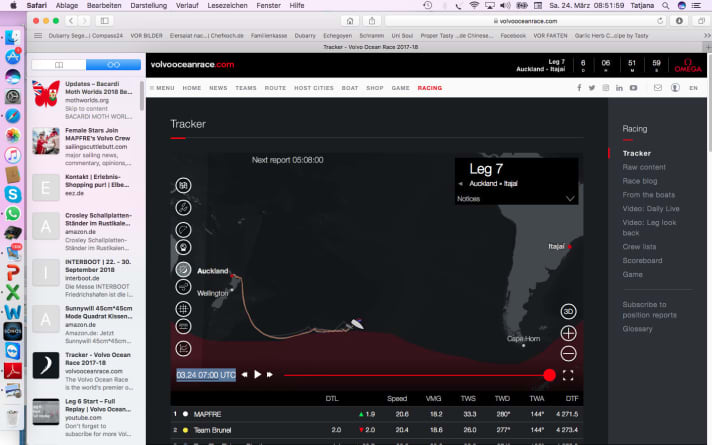This screenshot has width=712, height=445.
Task: Open the fleet selection tool at top of tracker toolbar
Action: [183, 185]
